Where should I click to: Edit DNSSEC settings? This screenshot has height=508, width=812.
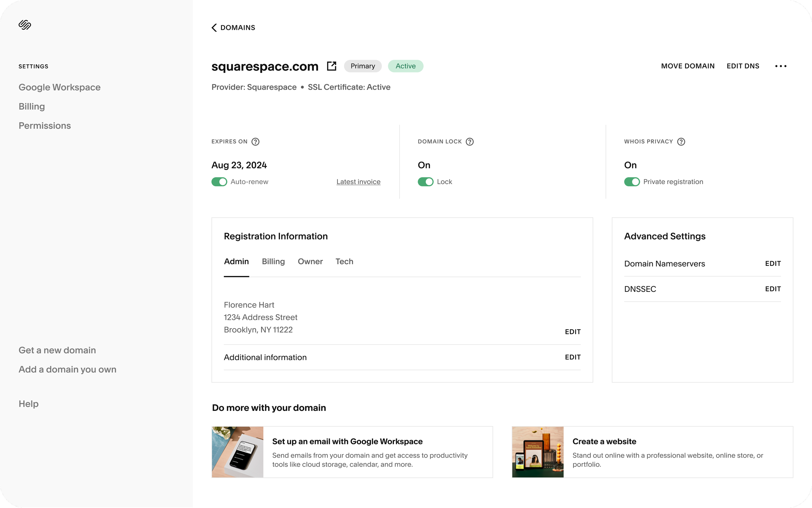pyautogui.click(x=773, y=289)
